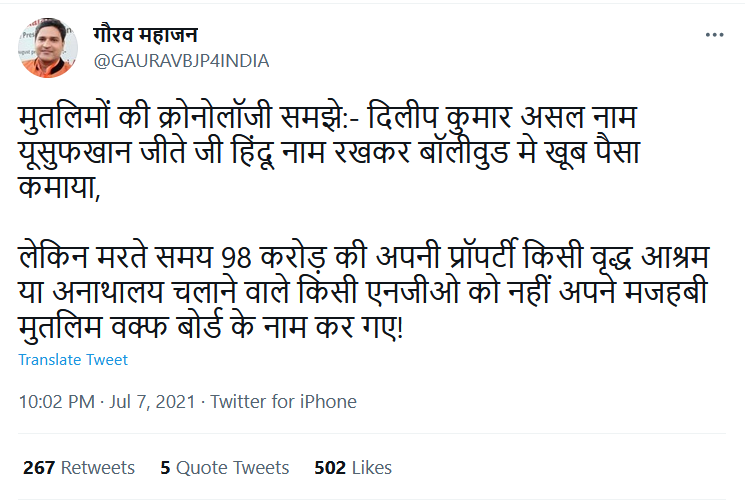
Task: Click the Translate Tweet link
Action: pyautogui.click(x=73, y=360)
